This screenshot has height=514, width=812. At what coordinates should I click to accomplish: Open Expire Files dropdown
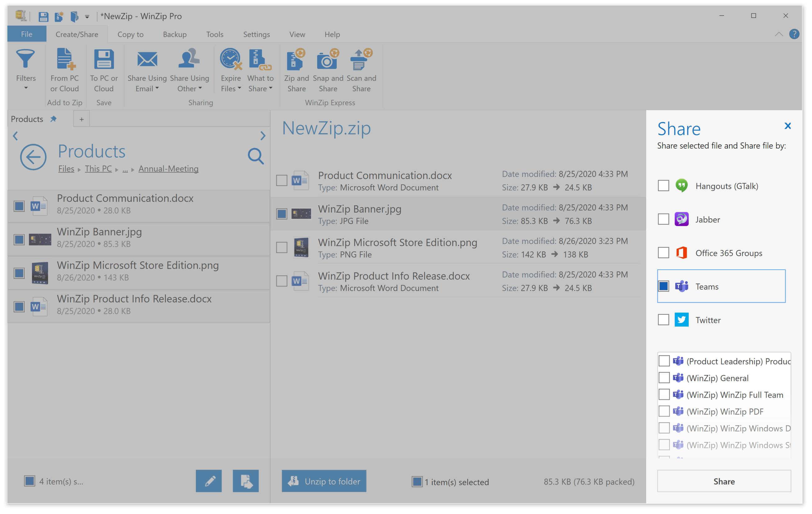231,70
